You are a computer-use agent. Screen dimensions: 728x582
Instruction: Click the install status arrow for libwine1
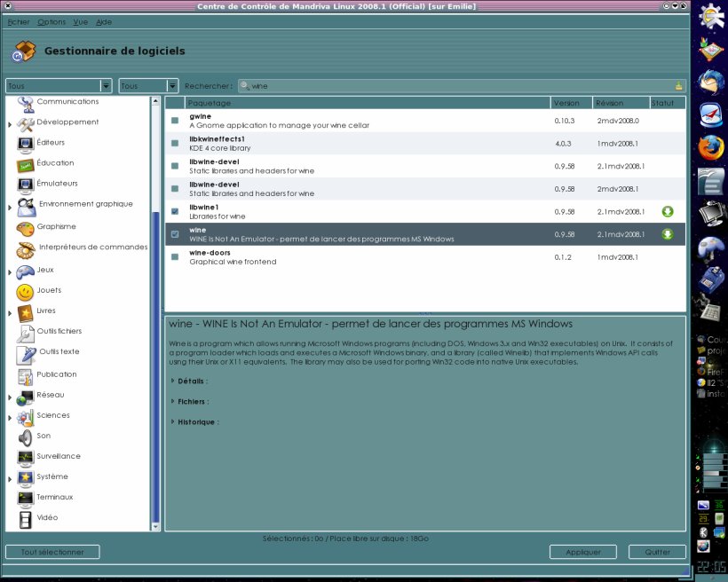pyautogui.click(x=667, y=212)
